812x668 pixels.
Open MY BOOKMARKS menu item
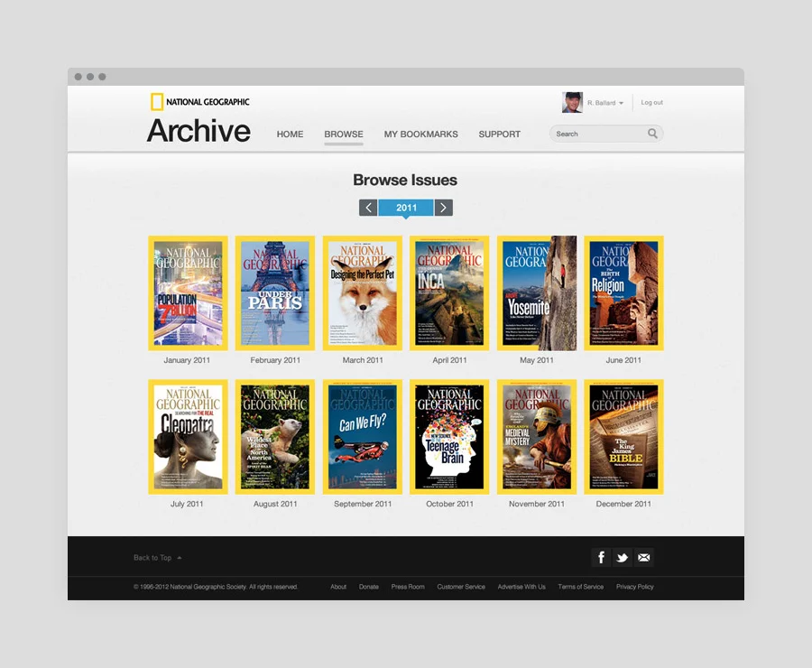pos(421,135)
